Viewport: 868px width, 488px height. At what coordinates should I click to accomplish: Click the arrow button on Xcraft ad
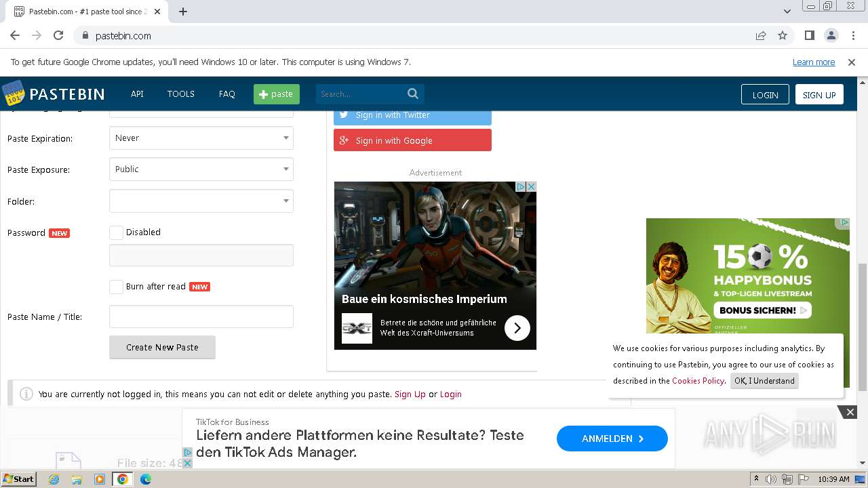click(517, 328)
